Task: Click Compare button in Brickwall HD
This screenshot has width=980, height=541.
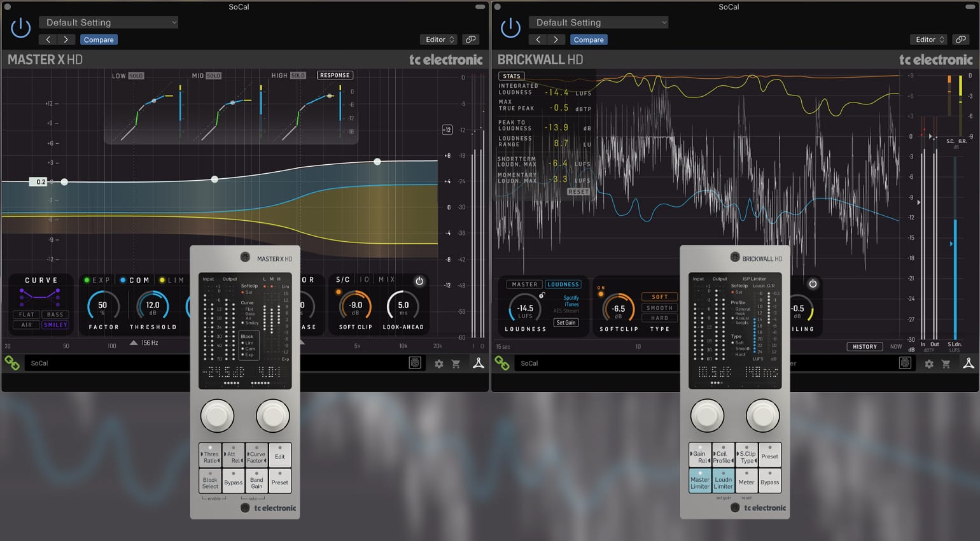Action: (x=589, y=39)
